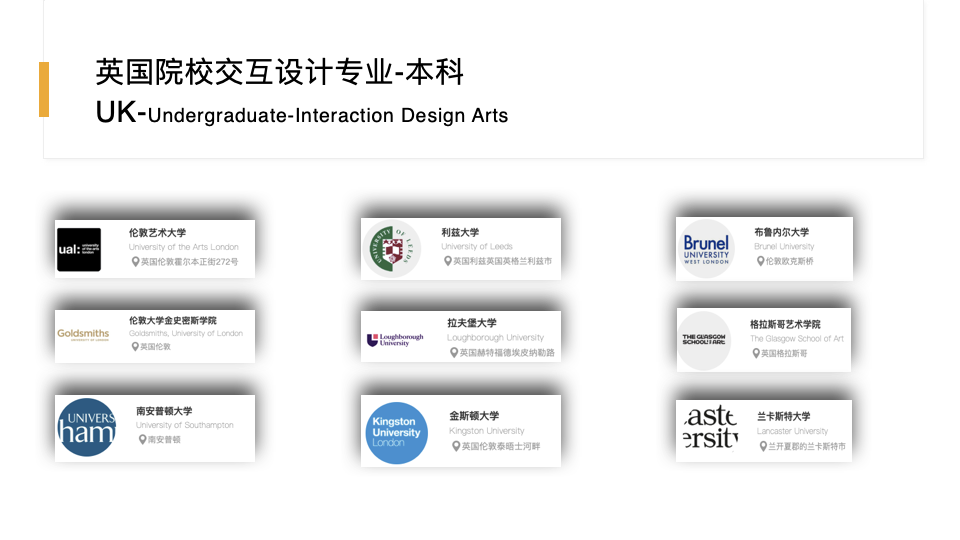Click Brunel University subtitle text
960x540 pixels.
coord(784,246)
